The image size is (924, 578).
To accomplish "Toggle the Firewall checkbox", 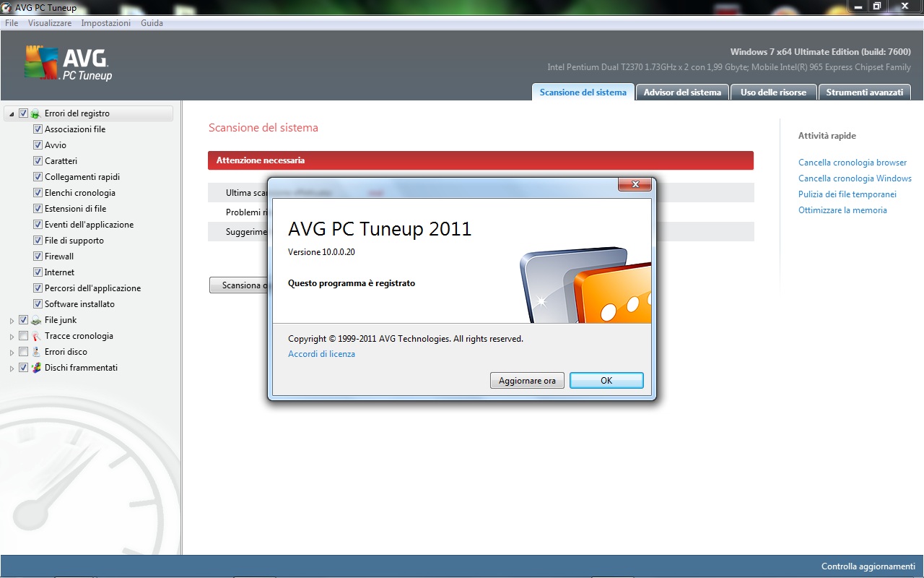I will [38, 256].
